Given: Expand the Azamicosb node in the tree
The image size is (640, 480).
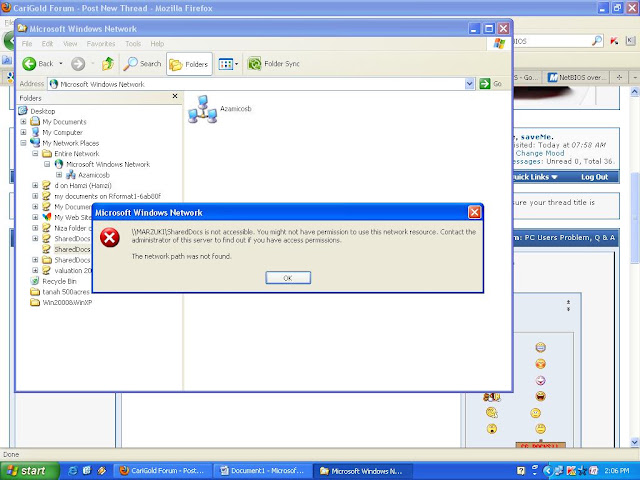Looking at the screenshot, I should coord(59,175).
